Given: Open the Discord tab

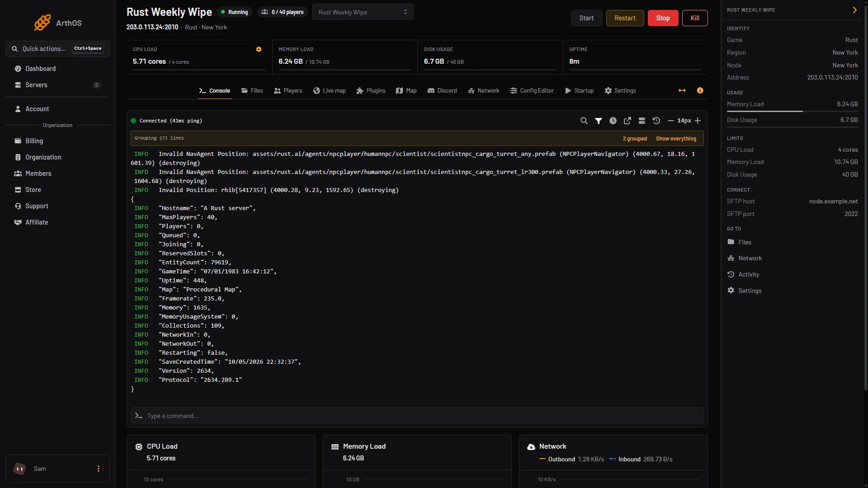Looking at the screenshot, I should click(x=442, y=91).
